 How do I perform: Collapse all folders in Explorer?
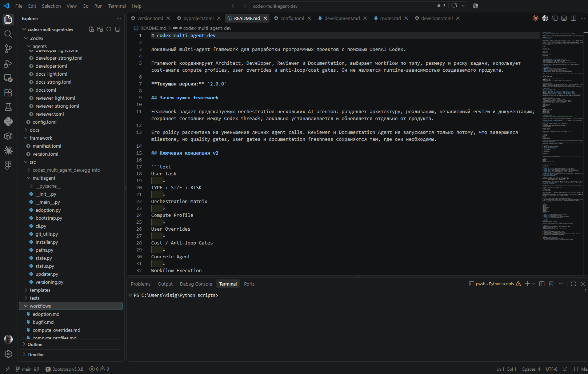point(117,29)
